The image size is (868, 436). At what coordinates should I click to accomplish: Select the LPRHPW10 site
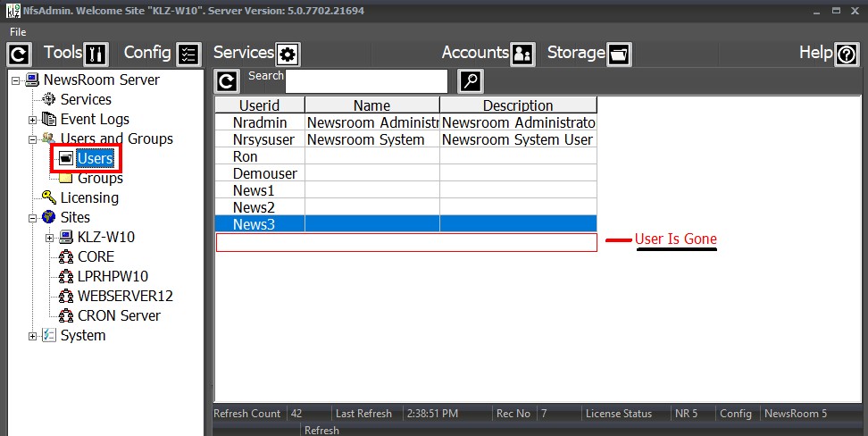coord(113,276)
